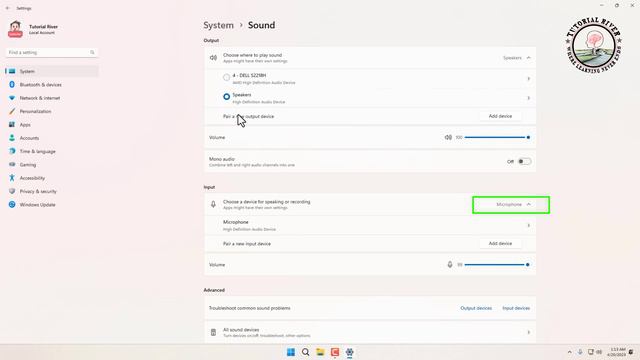Open the red app on taskbar
The height and width of the screenshot is (360, 640).
[335, 352]
